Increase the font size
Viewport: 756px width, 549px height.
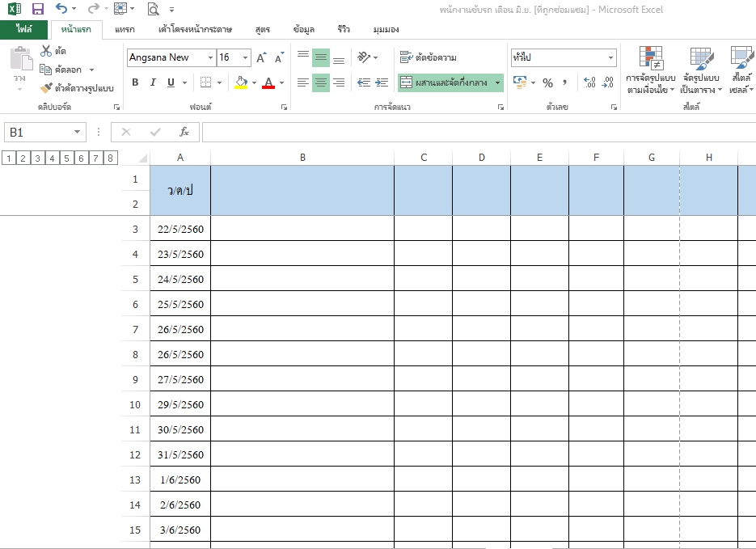coord(261,57)
